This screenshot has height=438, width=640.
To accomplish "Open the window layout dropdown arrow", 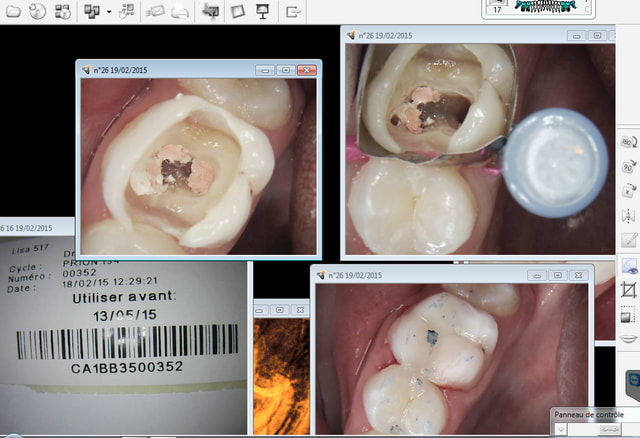I will (108, 13).
